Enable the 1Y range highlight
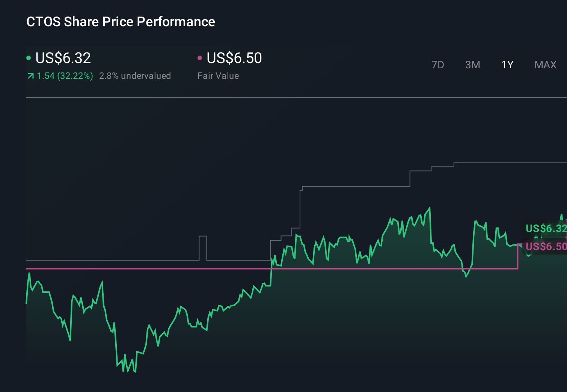The image size is (567, 392). click(x=507, y=65)
